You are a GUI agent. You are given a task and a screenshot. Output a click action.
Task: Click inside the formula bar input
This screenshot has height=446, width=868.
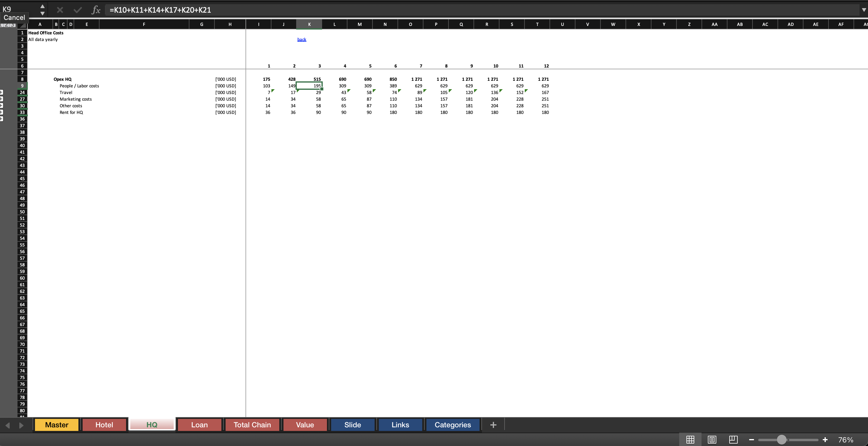(x=482, y=10)
